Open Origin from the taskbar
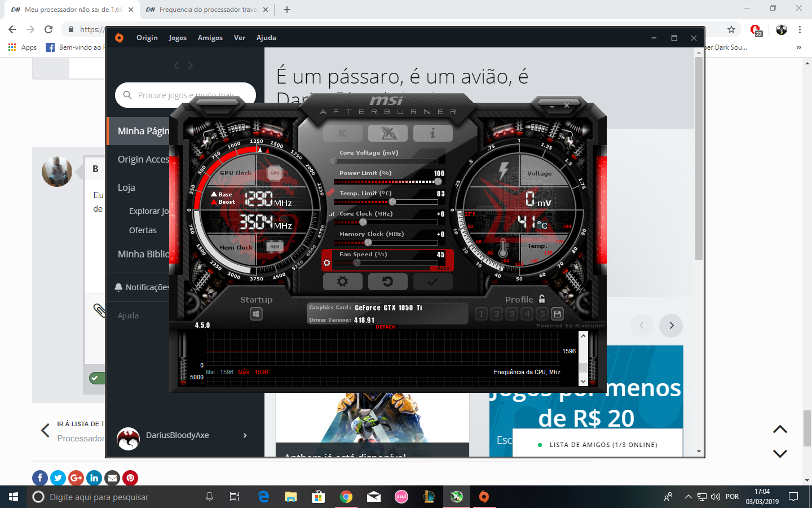812x508 pixels. tap(484, 497)
